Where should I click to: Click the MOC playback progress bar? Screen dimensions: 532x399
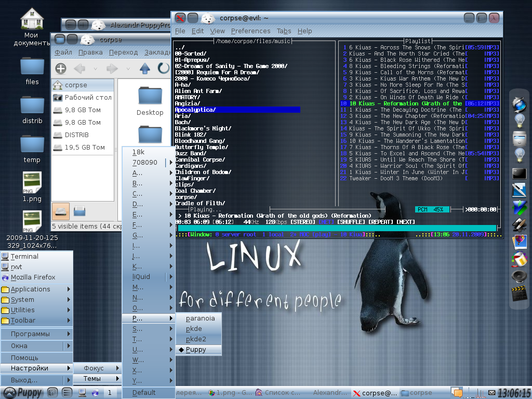click(337, 228)
